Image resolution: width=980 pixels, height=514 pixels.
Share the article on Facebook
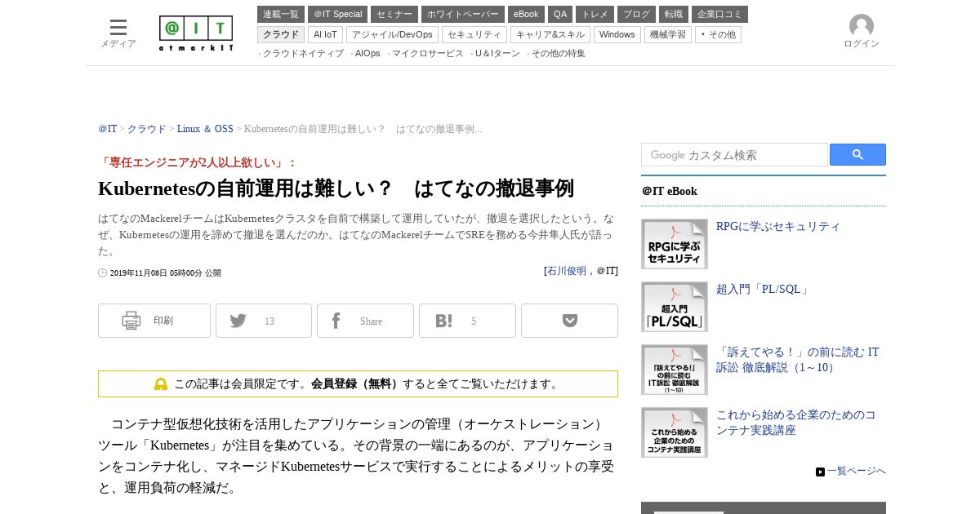[x=365, y=321]
